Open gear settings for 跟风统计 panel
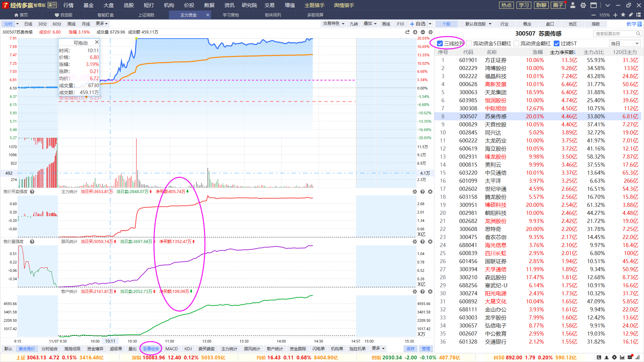The width and height of the screenshot is (644, 362). [x=415, y=242]
